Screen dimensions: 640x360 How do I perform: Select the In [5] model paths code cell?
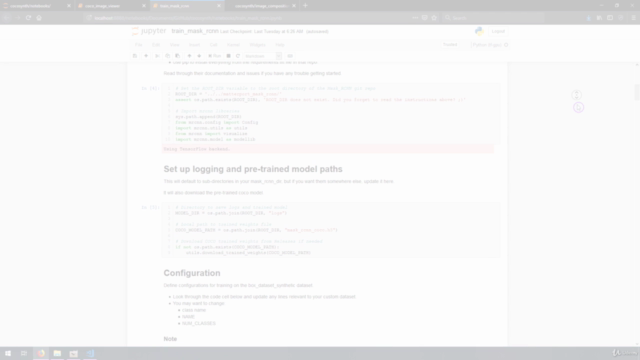pos(331,230)
